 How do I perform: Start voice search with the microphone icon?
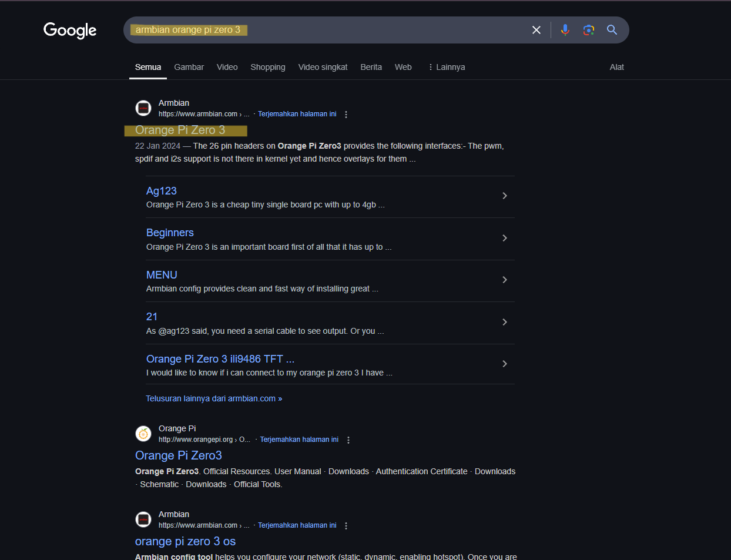[565, 30]
